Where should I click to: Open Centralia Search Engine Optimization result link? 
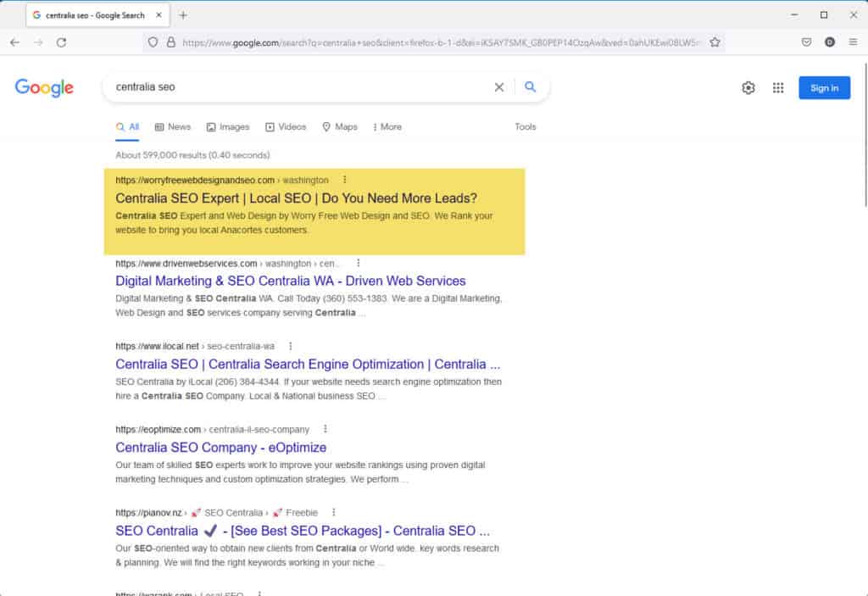point(307,364)
